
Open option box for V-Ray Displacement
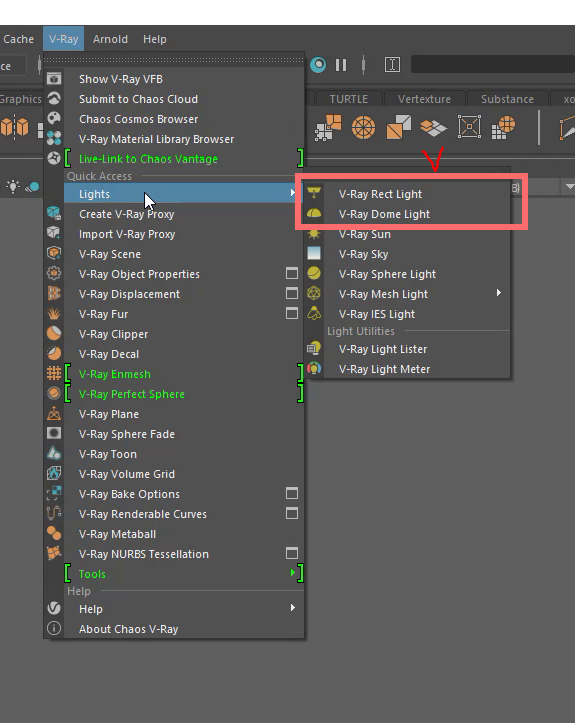(292, 293)
